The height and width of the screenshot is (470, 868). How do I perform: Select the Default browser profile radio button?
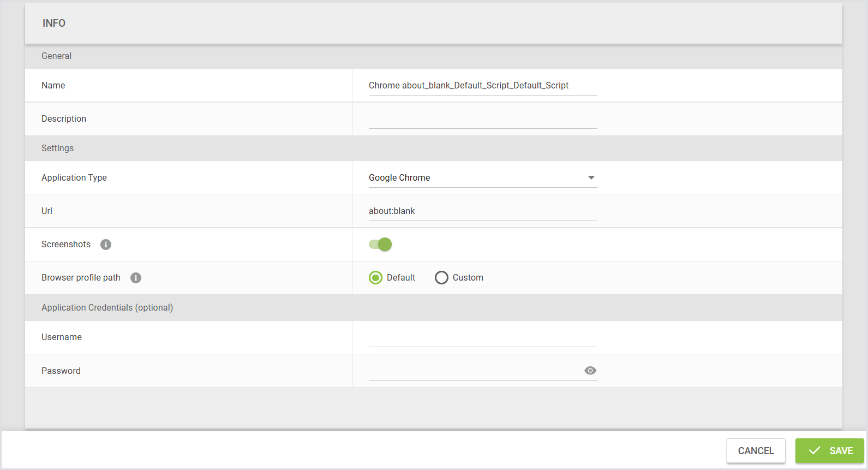375,278
